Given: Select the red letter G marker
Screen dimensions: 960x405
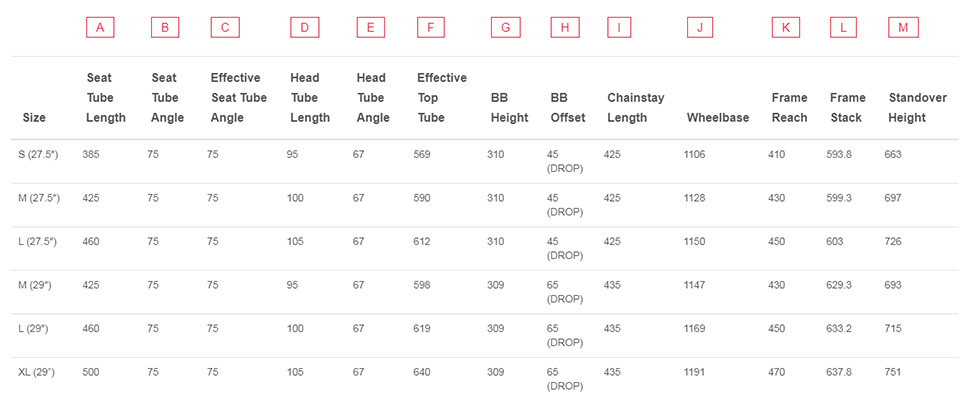Looking at the screenshot, I should pos(506,28).
